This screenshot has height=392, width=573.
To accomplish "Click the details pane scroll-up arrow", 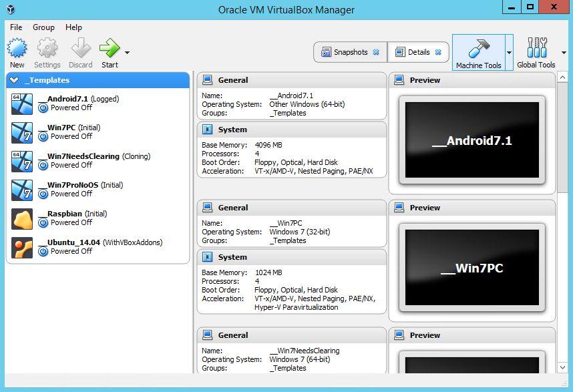I will [562, 77].
